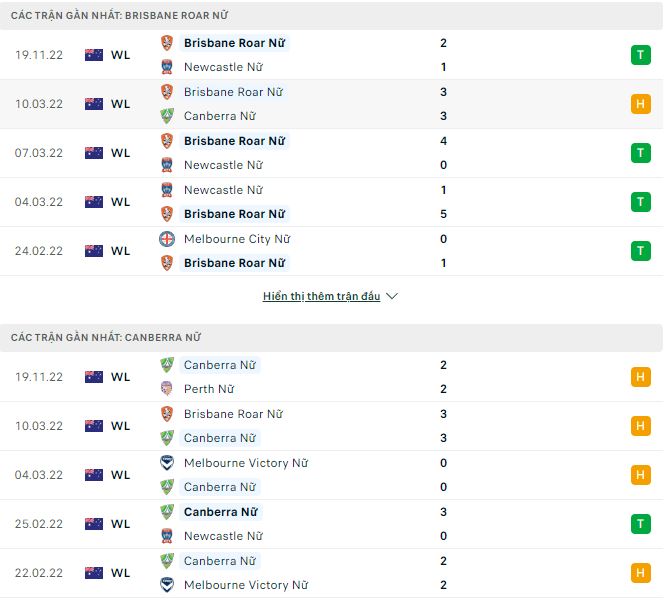Click the Australian flag in the 24.02.22 row
The height and width of the screenshot is (600, 671).
94,251
